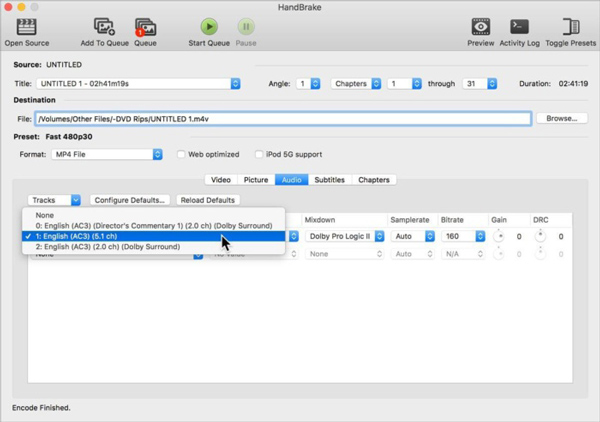
Task: Open the N/A bitrate dropdown in second row
Action: (x=463, y=254)
